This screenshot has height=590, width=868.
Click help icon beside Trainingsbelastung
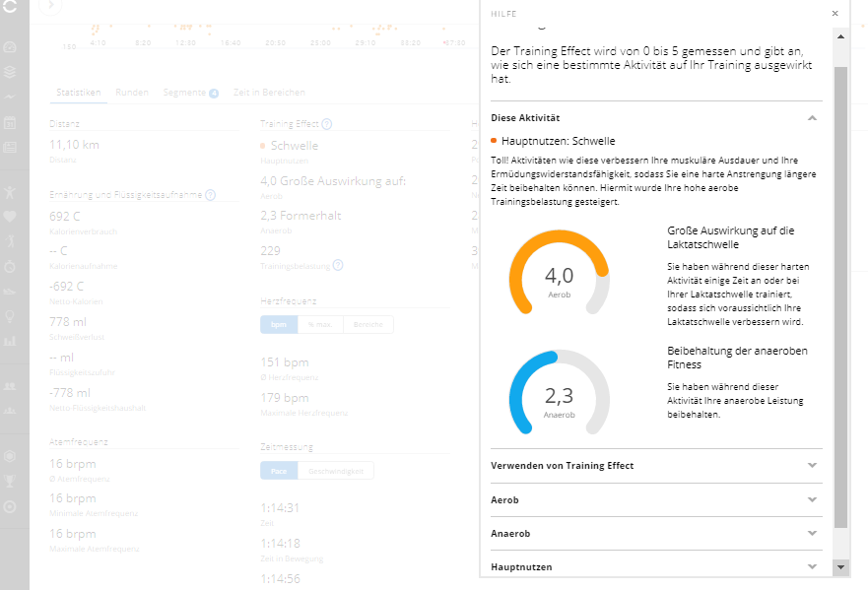[x=338, y=265]
